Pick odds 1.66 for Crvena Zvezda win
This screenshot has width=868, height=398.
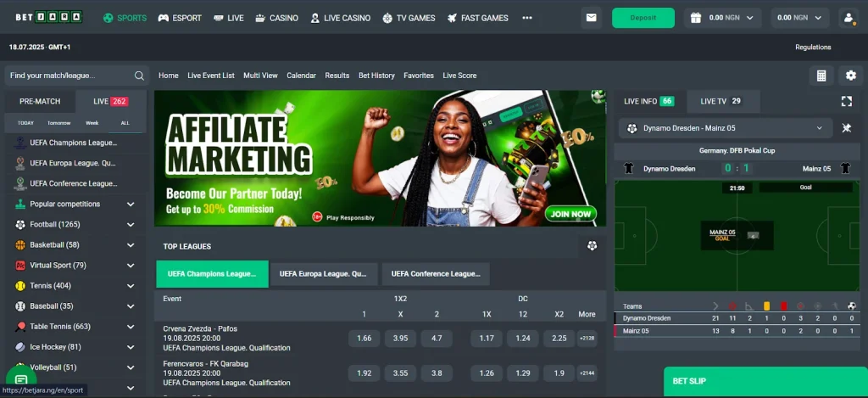[364, 338]
